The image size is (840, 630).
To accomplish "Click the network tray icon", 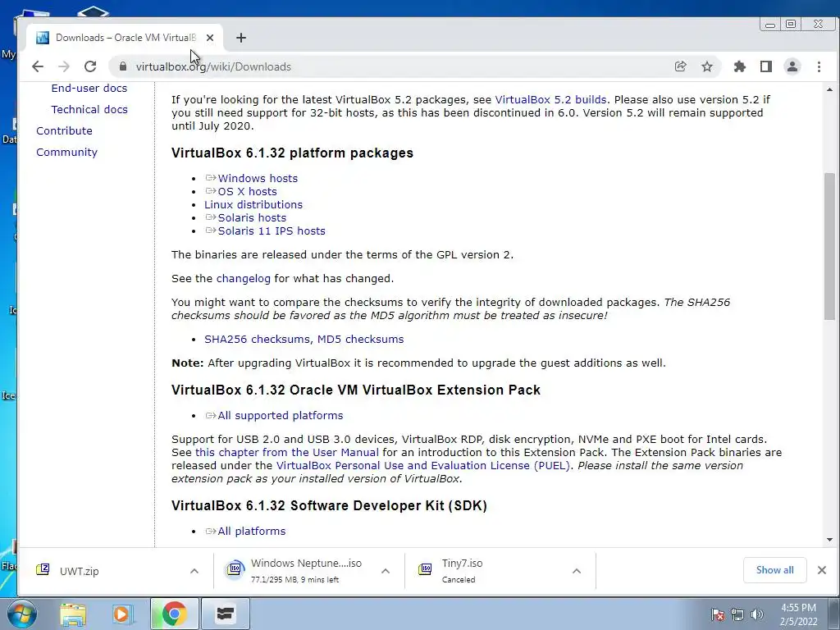I will tap(737, 614).
